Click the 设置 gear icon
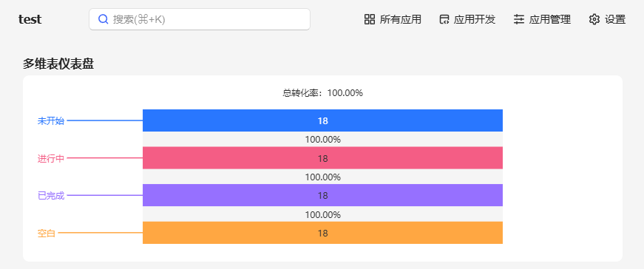644x269 pixels. coord(594,19)
